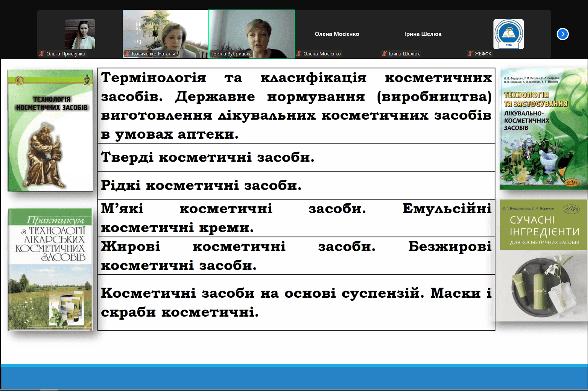Click muted microphone icon of ЖБФФК

470,54
